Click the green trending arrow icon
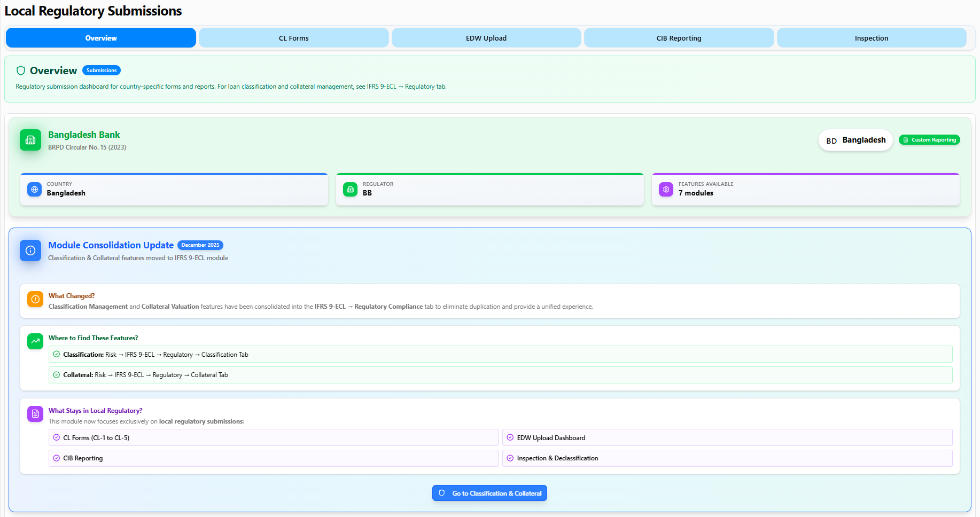980x517 pixels. 35,341
